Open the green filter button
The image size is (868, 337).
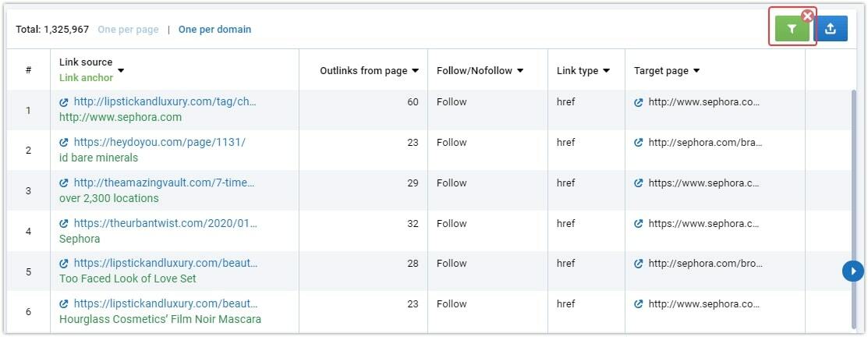pyautogui.click(x=792, y=29)
